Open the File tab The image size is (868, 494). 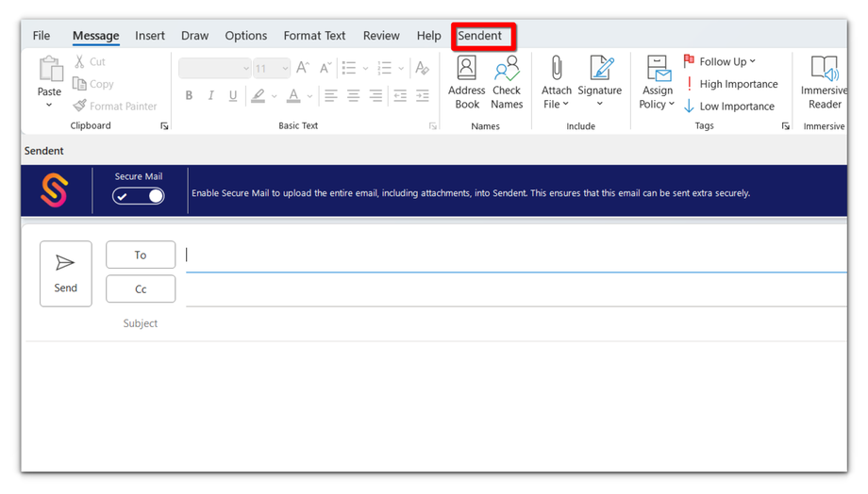[42, 36]
